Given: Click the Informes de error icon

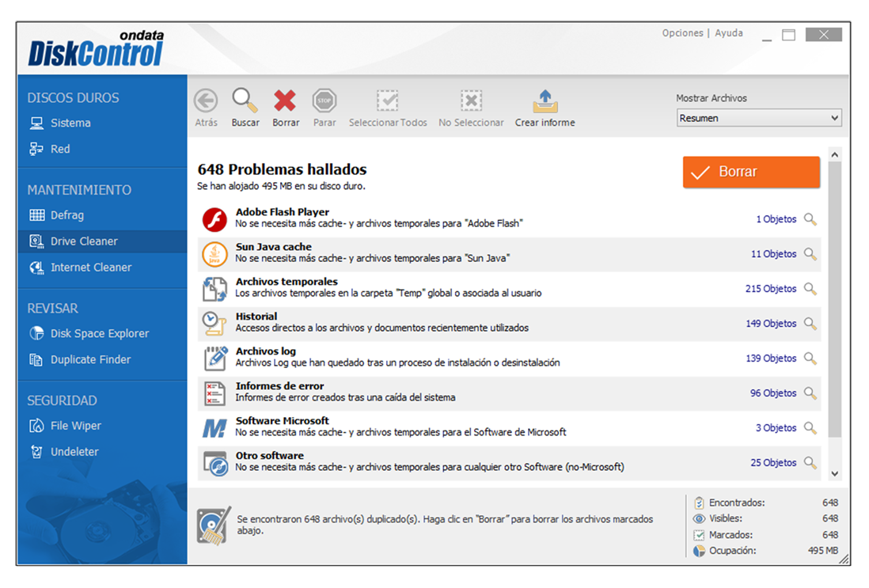Looking at the screenshot, I should [214, 393].
